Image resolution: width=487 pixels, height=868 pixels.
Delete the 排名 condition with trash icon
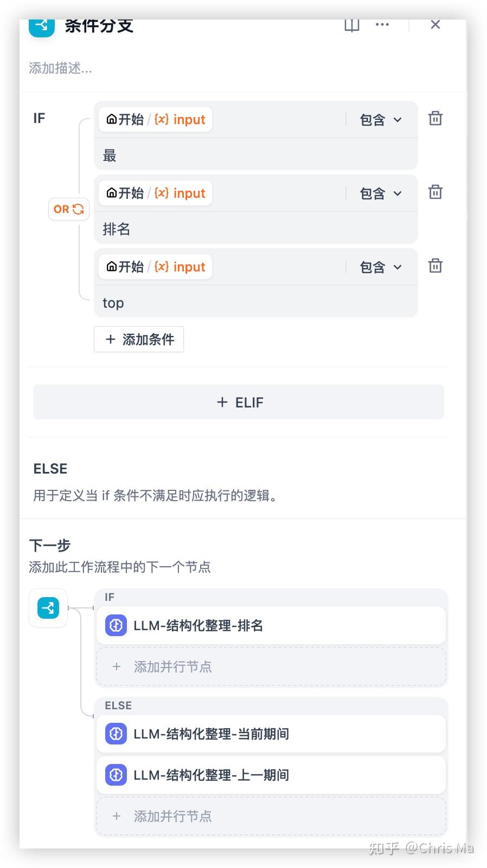435,192
